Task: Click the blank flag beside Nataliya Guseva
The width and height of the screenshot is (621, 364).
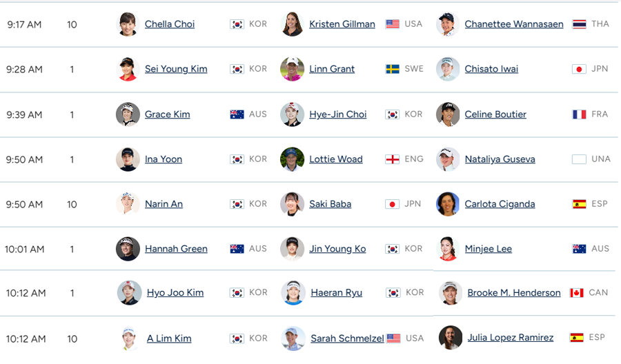Action: point(579,159)
